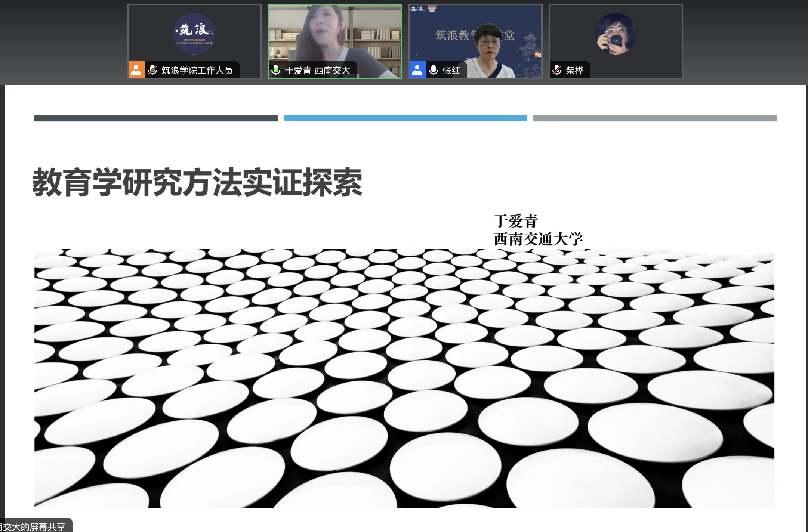Select the 柴桦 participant thumbnail

coord(616,41)
